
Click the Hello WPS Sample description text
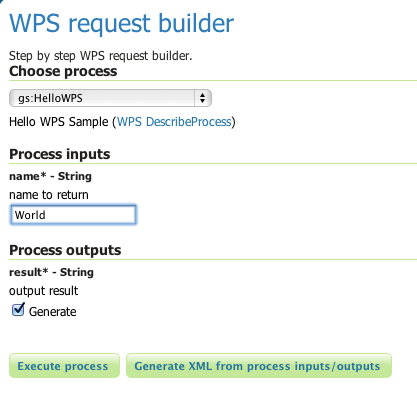[59, 122]
